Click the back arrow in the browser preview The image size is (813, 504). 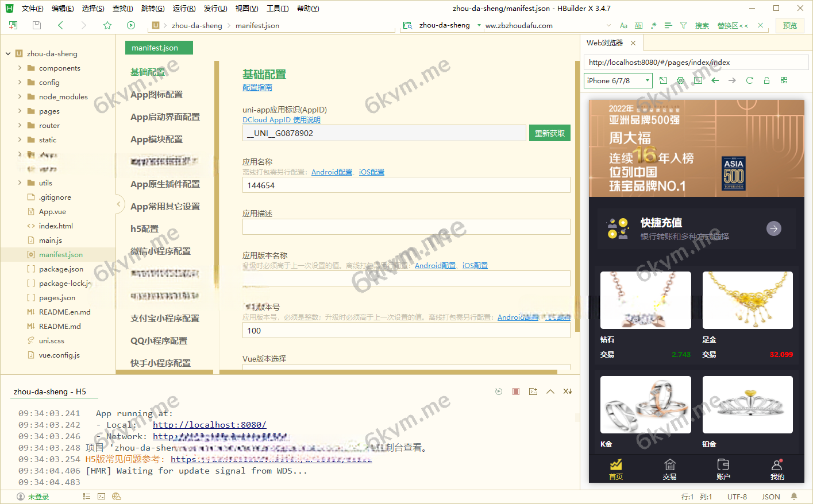tap(715, 80)
